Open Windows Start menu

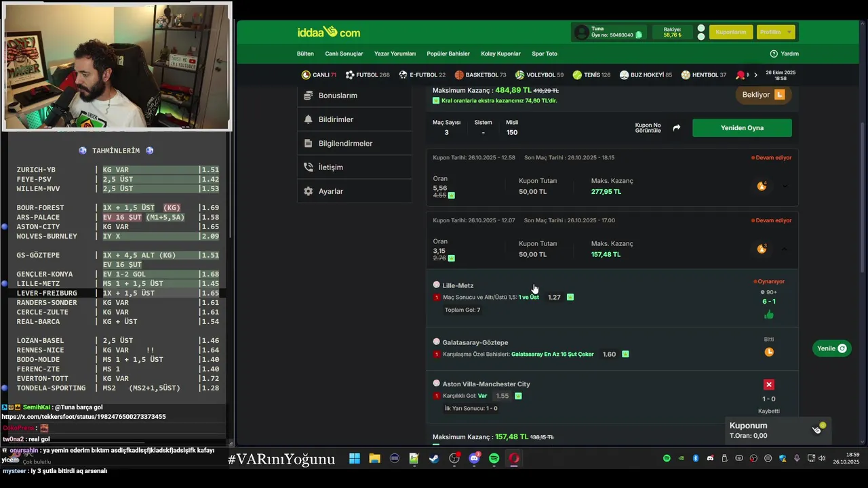tap(355, 459)
